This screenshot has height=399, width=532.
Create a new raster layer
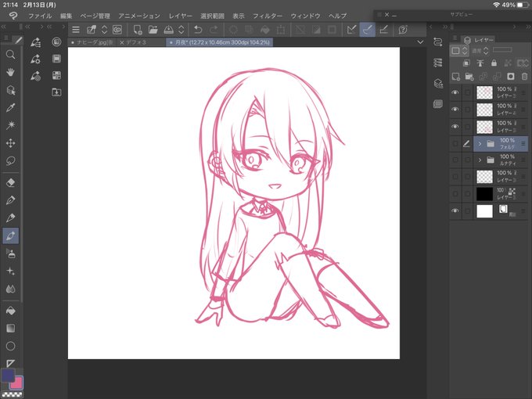455,77
